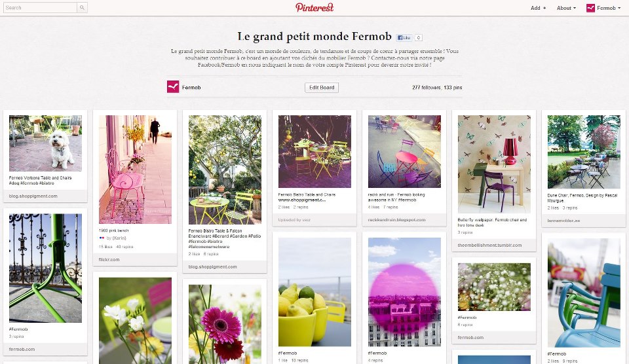Click the theembellishment.tumblr.com link
This screenshot has height=364, width=629.
tap(490, 245)
